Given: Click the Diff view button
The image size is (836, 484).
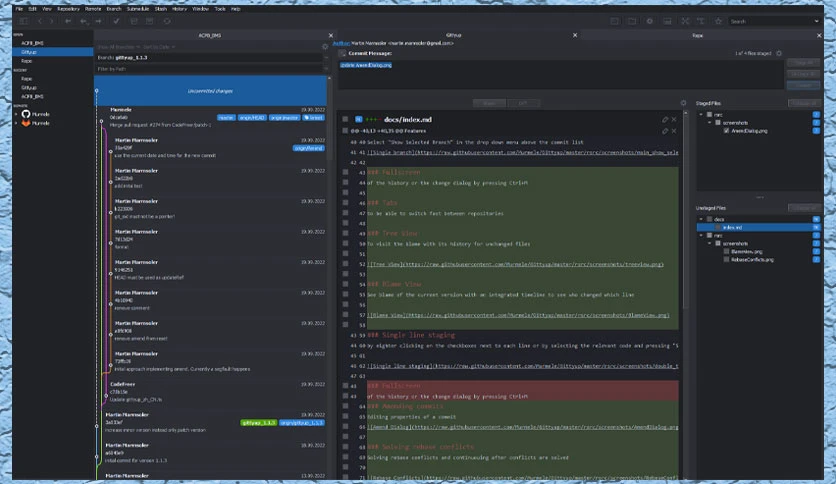Looking at the screenshot, I should click(523, 103).
